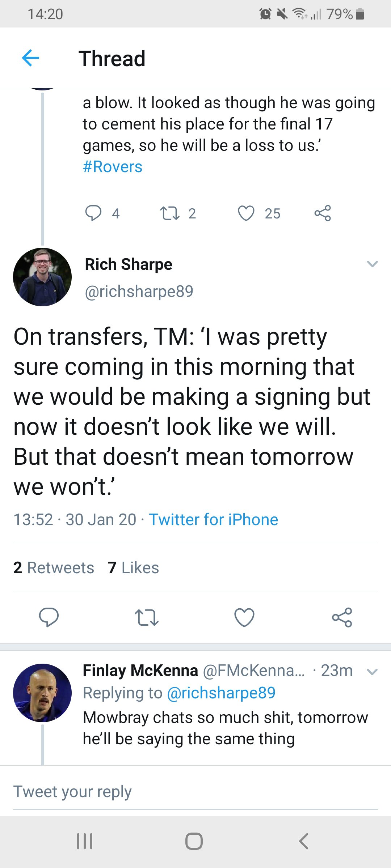Reply to the #Rovers tweet with 4 replies

[93, 213]
